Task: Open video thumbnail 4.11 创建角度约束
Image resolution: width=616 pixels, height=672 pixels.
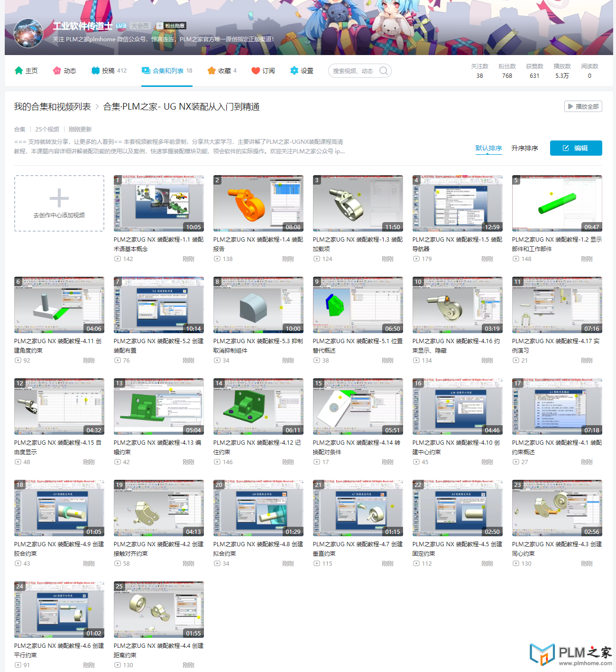Action: point(59,305)
